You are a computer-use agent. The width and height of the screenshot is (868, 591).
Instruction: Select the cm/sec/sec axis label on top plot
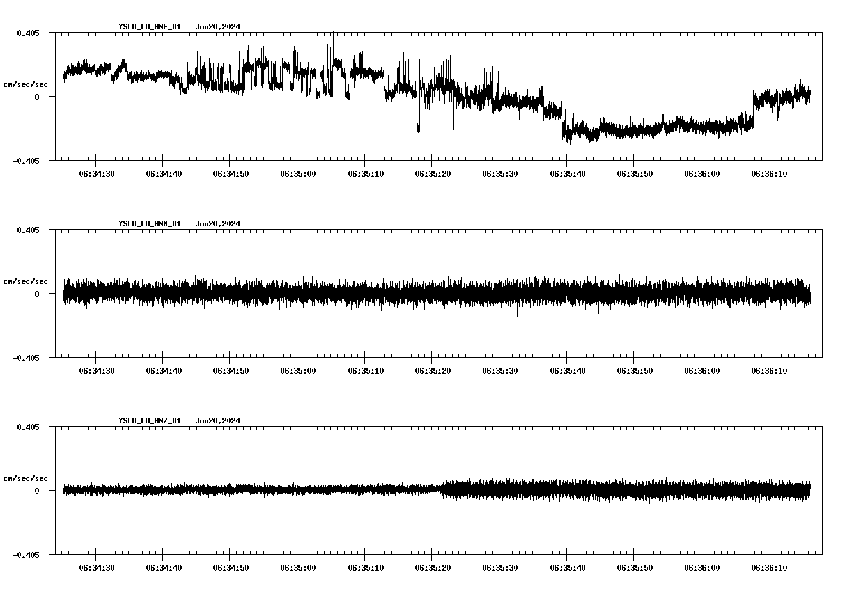pos(26,84)
